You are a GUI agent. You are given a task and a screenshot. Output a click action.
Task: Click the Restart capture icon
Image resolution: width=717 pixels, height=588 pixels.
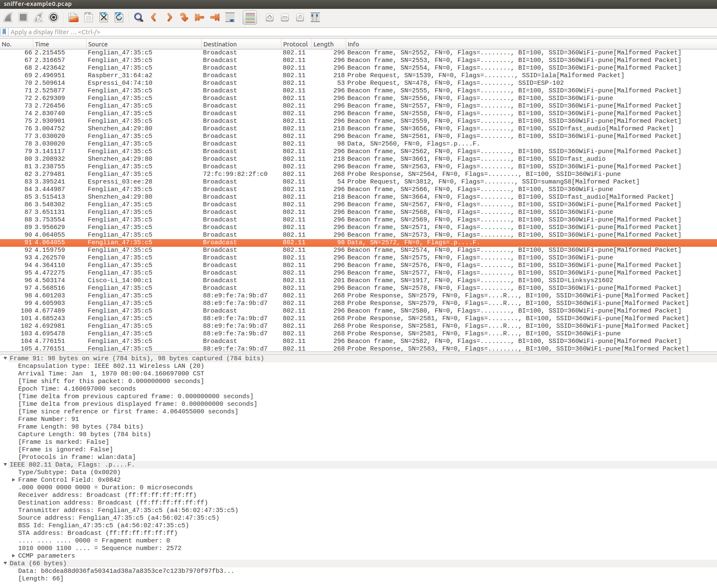[38, 17]
